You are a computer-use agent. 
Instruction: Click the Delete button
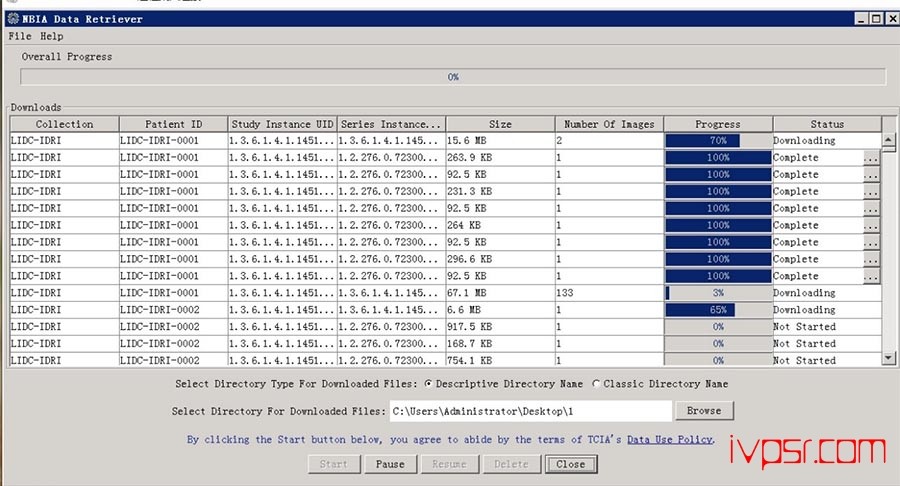(511, 464)
